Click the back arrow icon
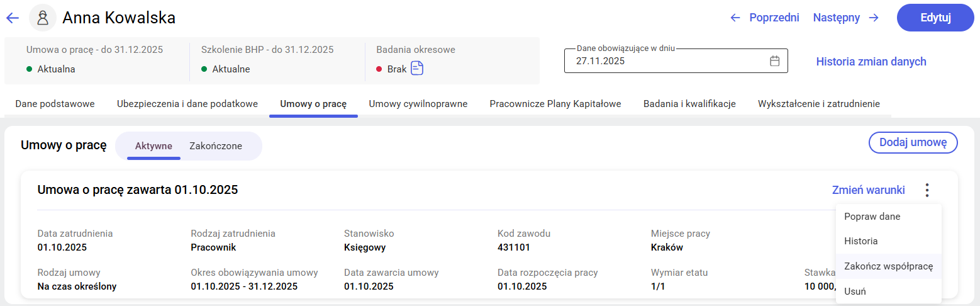Image resolution: width=980 pixels, height=306 pixels. (13, 18)
